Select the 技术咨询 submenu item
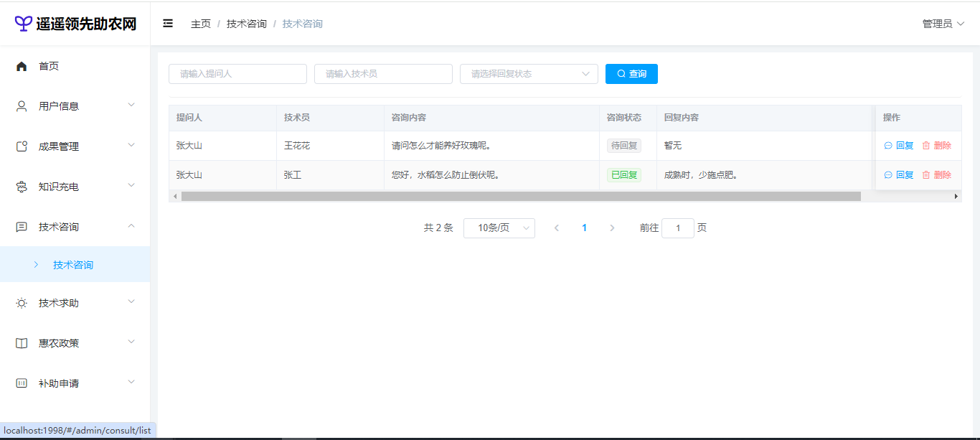The width and height of the screenshot is (980, 440). coord(73,265)
